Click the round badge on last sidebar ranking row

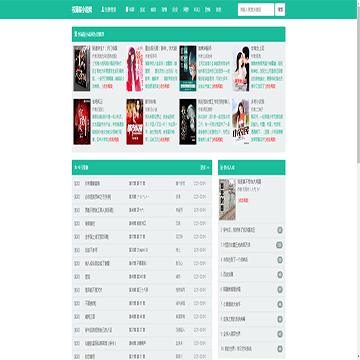(280, 349)
